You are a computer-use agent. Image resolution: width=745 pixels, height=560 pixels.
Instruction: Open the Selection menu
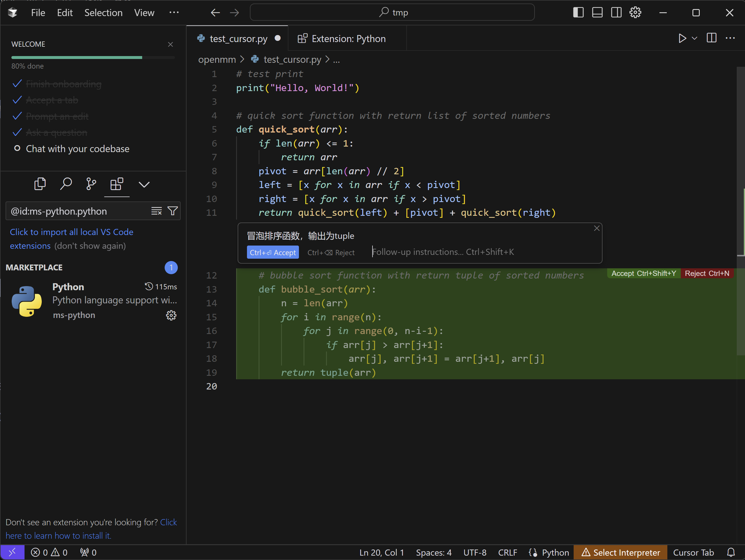coord(103,13)
